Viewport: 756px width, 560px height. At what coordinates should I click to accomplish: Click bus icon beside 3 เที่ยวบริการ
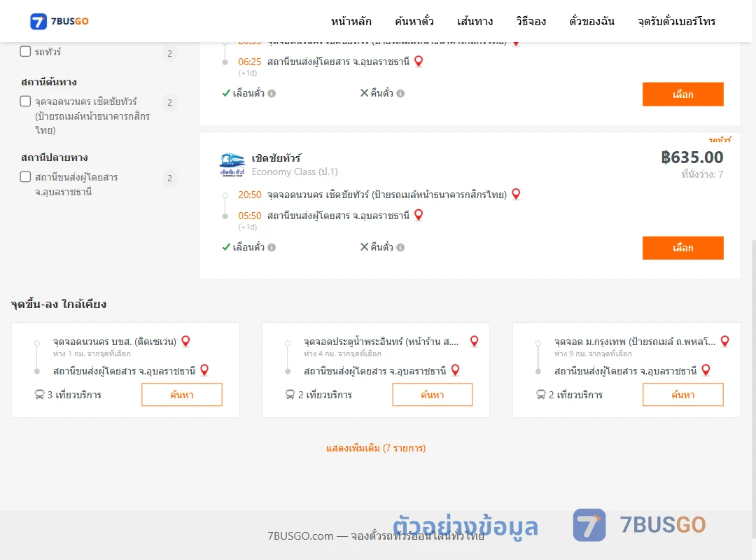click(x=39, y=395)
